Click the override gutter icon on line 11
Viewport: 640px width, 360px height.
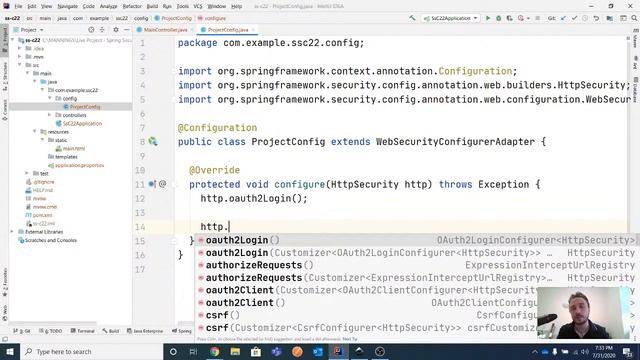[151, 184]
